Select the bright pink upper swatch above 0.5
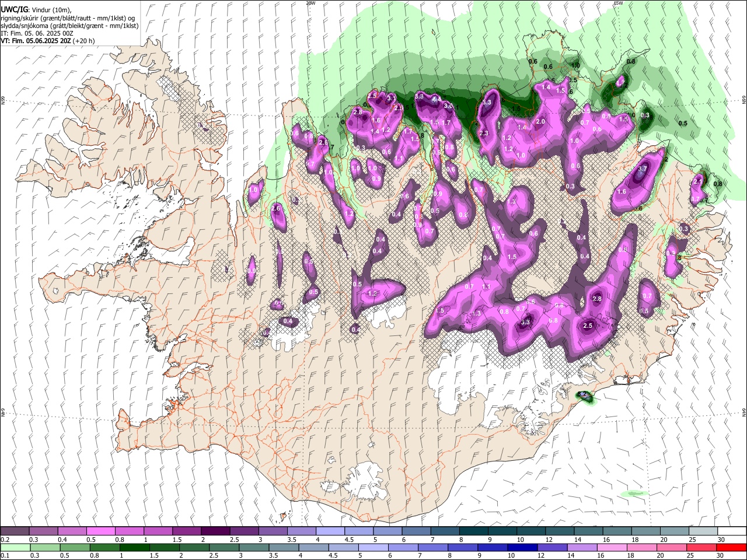747x560 pixels. coord(100,531)
